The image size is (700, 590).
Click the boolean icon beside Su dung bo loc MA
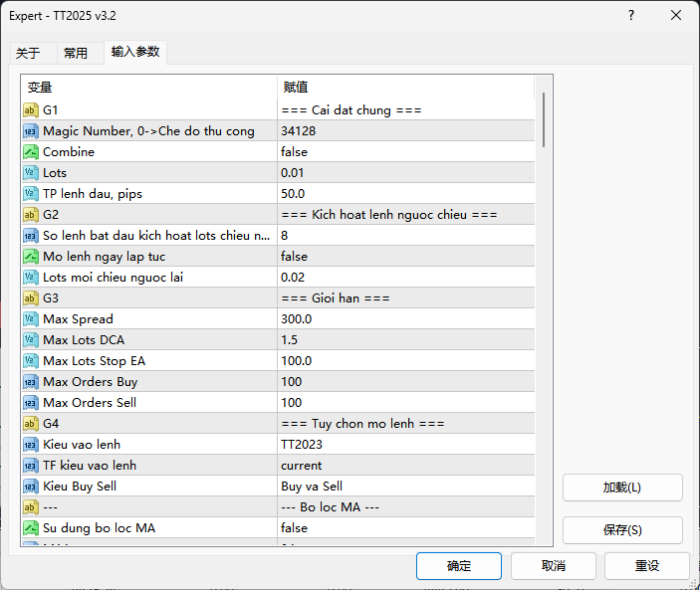[x=31, y=528]
